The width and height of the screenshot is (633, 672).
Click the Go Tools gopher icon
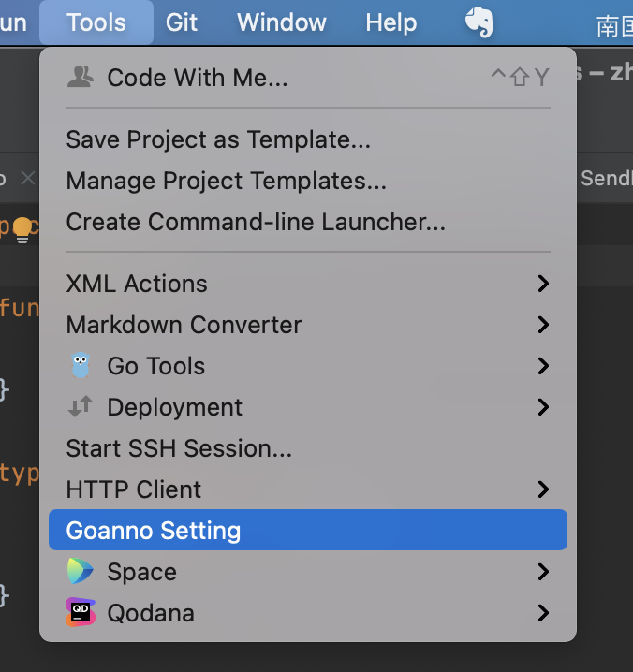click(x=81, y=366)
